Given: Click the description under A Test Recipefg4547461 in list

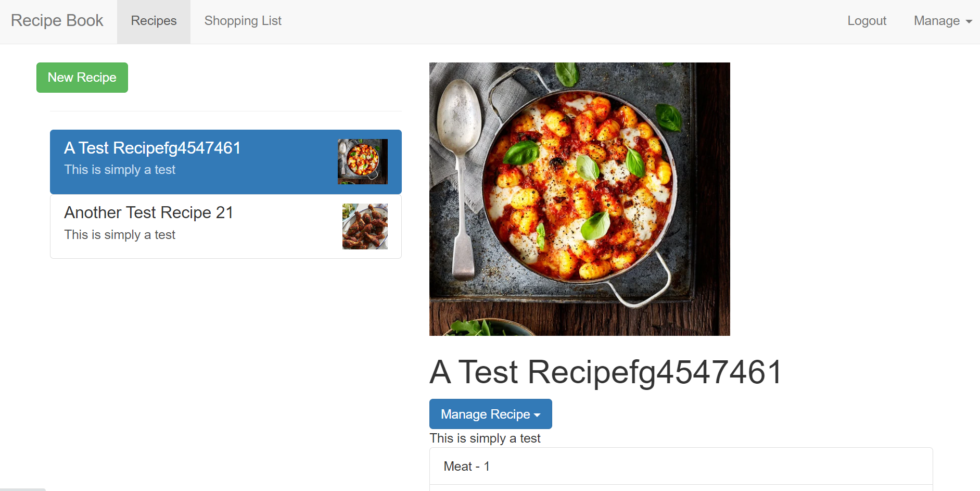Looking at the screenshot, I should point(120,170).
